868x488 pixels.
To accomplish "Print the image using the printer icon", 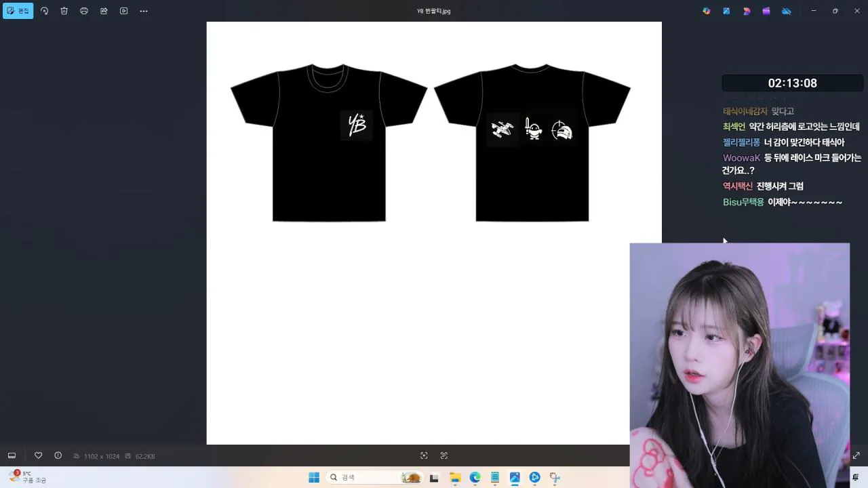I will tap(84, 11).
